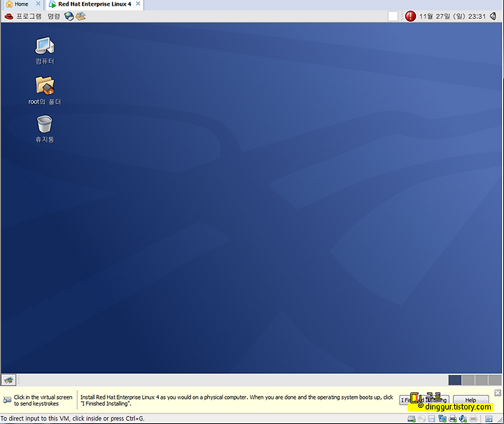
Task: Click the hard disk device status icon
Action: [412, 418]
